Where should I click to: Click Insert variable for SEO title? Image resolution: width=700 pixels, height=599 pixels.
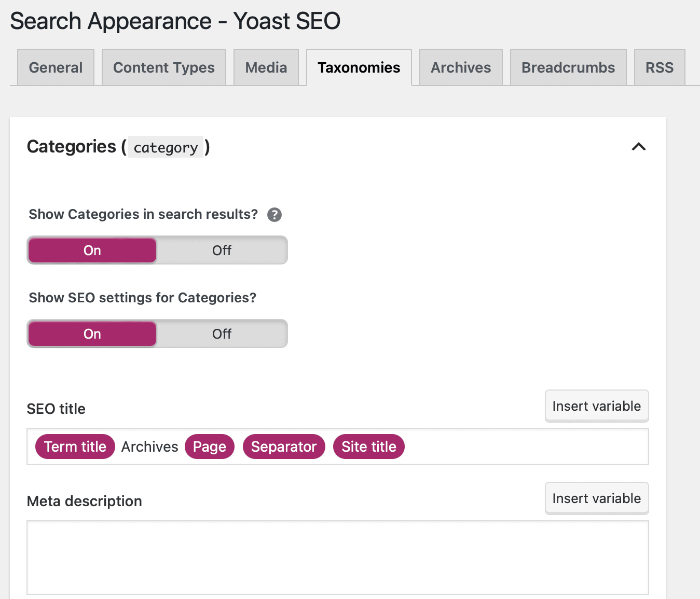pos(596,406)
